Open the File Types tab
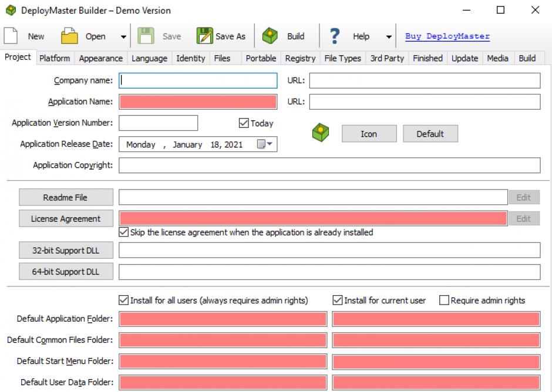The width and height of the screenshot is (552, 392). pos(342,58)
